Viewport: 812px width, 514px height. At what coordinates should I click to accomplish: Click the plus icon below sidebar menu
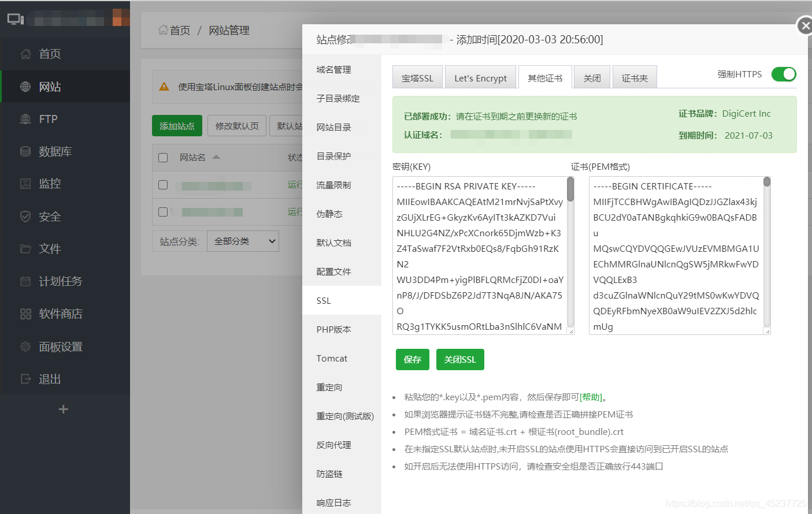pyautogui.click(x=64, y=409)
